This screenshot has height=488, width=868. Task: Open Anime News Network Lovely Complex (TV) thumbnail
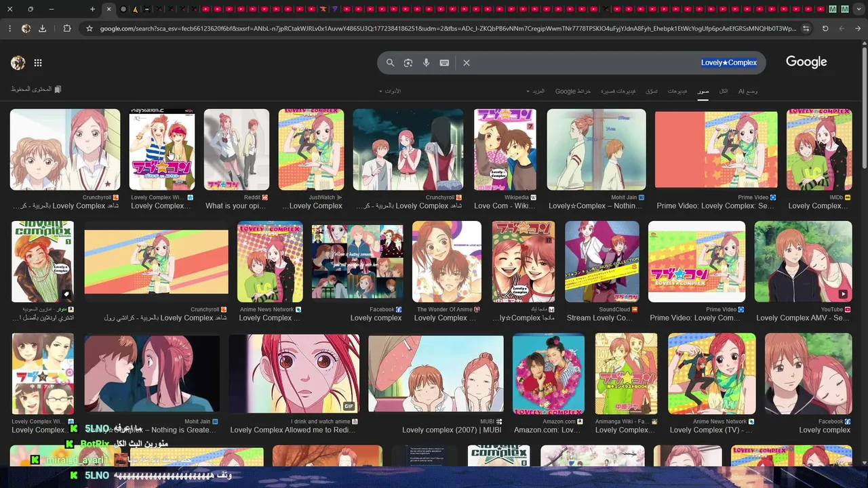711,373
